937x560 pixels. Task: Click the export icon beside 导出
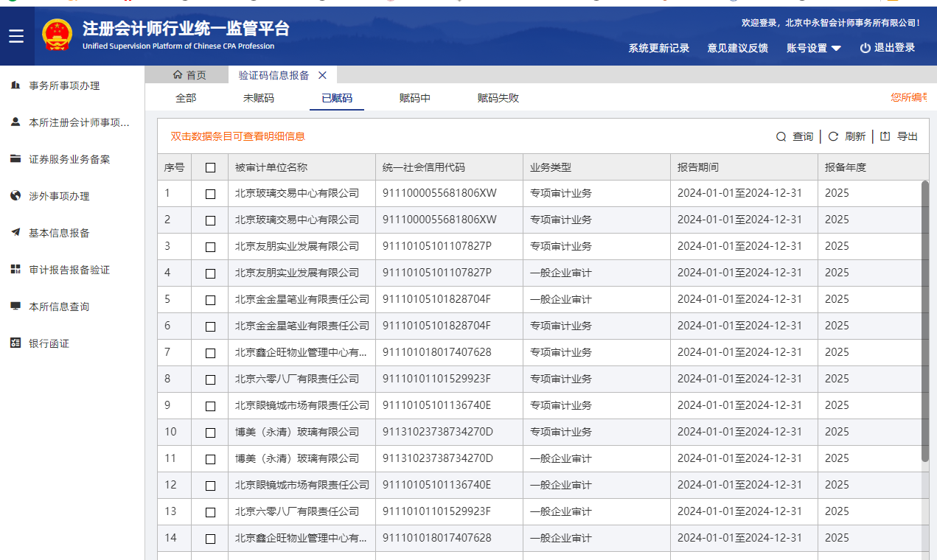(885, 136)
